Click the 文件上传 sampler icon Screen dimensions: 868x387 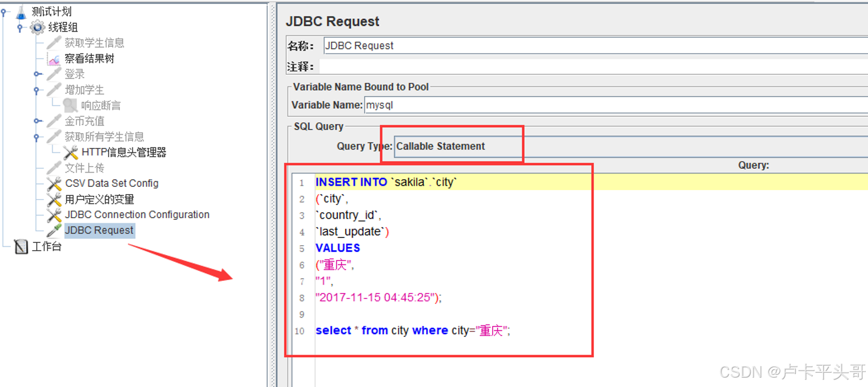click(x=54, y=168)
